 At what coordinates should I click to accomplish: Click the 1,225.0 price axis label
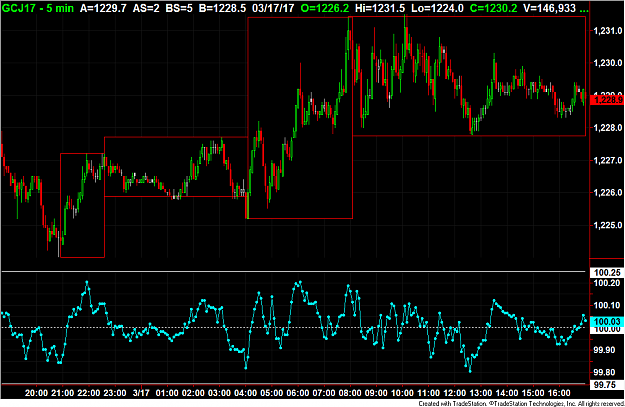coord(607,225)
